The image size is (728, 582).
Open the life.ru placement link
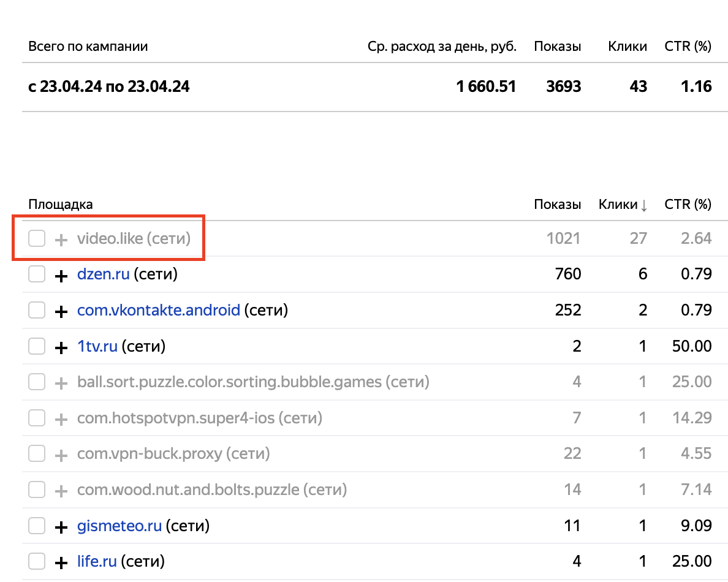click(x=97, y=561)
